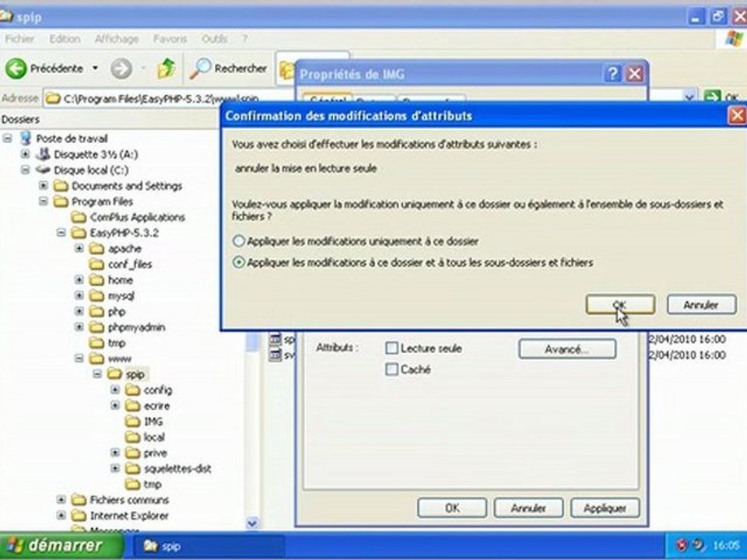Collapse the Poste de travail node
747x560 pixels.
[x=8, y=138]
